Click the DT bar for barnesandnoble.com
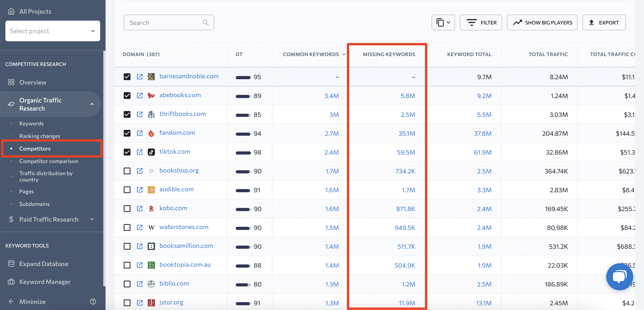This screenshot has width=644, height=310. coord(243,77)
